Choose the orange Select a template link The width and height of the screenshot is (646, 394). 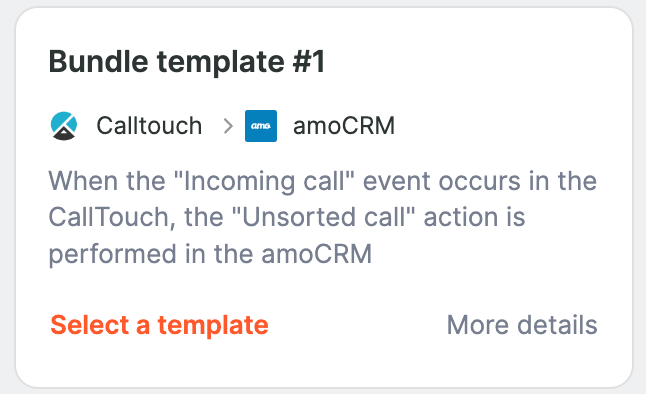tap(159, 325)
